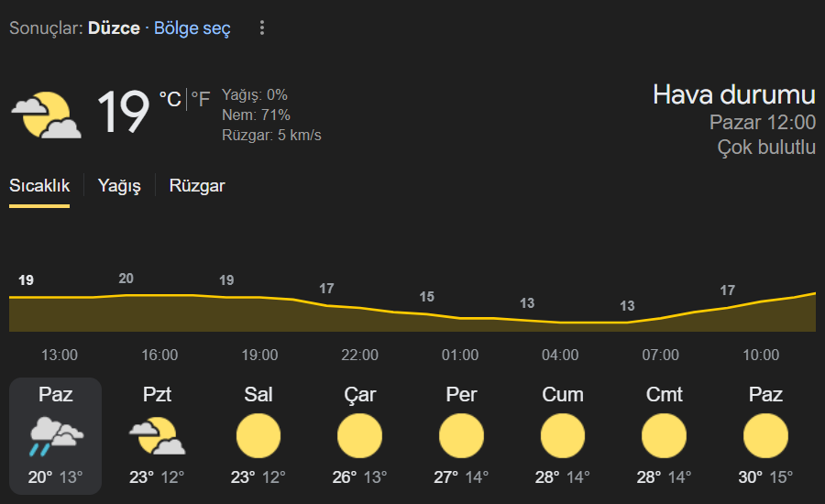Click the Cmt day label
The height and width of the screenshot is (504, 825).
click(664, 395)
